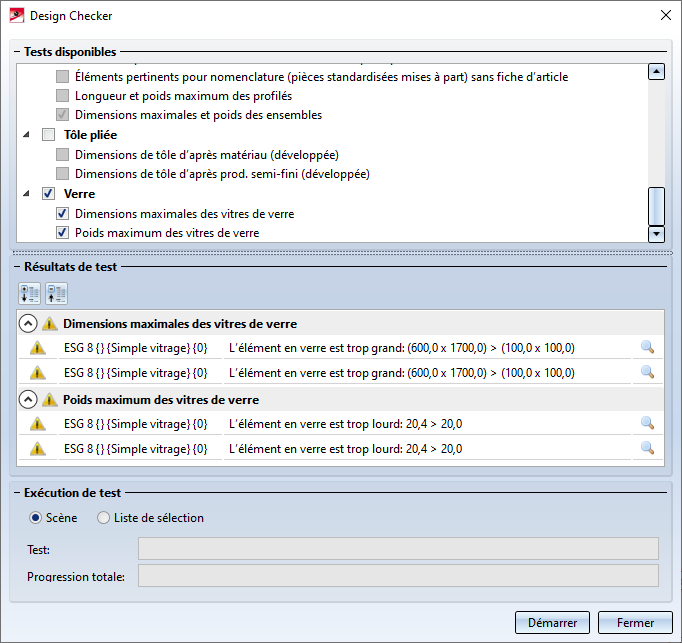Click the Démarrer button
682x643 pixels.
coord(552,623)
